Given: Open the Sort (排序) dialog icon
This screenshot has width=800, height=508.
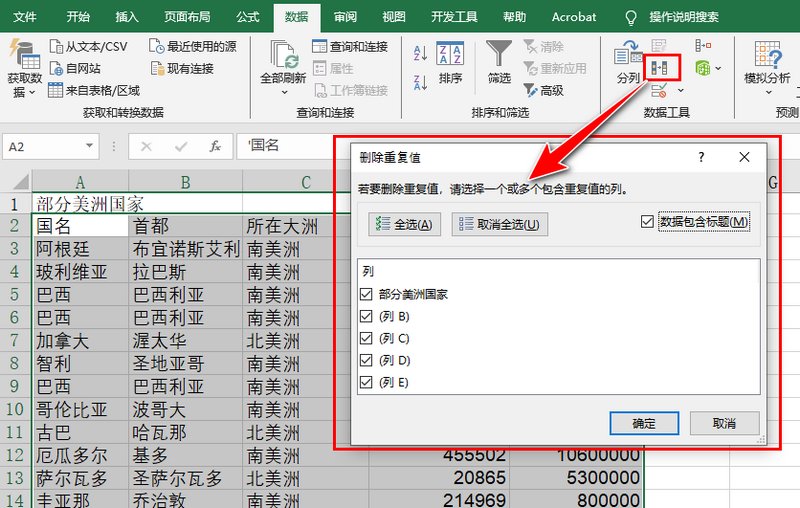Looking at the screenshot, I should 450,54.
